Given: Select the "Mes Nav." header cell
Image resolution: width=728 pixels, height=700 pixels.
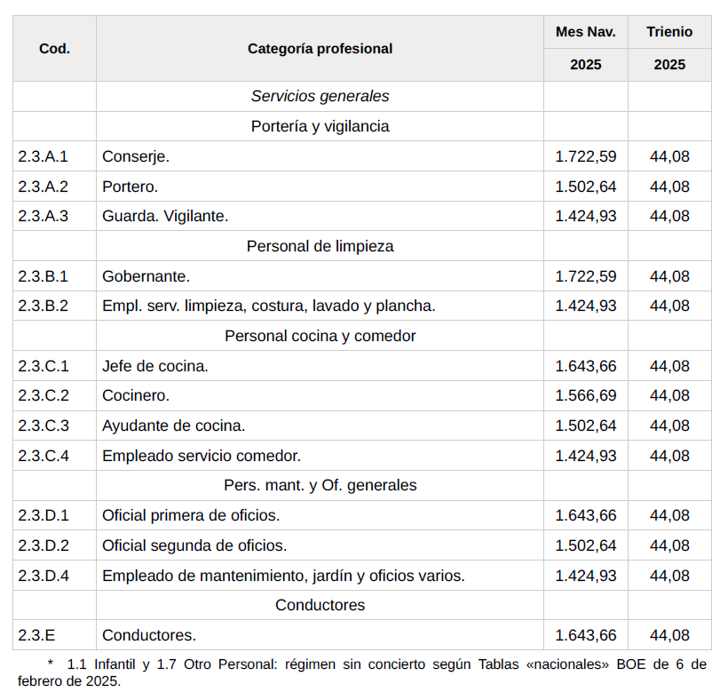Looking at the screenshot, I should click(x=585, y=32).
